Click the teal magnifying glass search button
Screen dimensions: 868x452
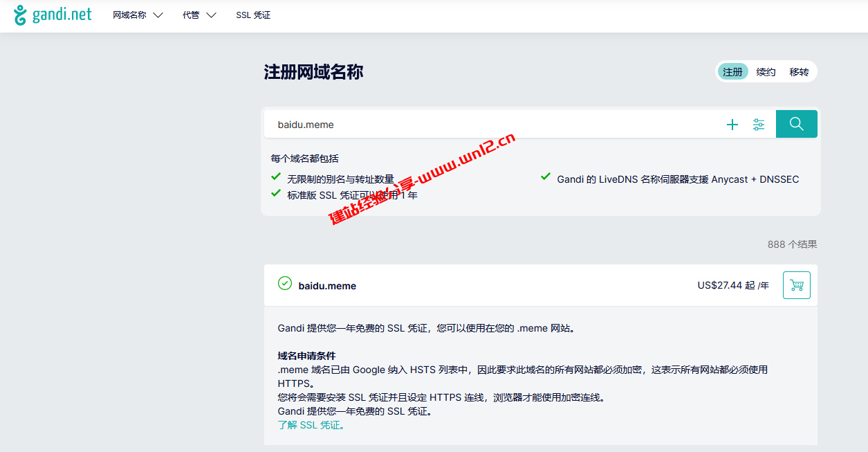coord(796,124)
